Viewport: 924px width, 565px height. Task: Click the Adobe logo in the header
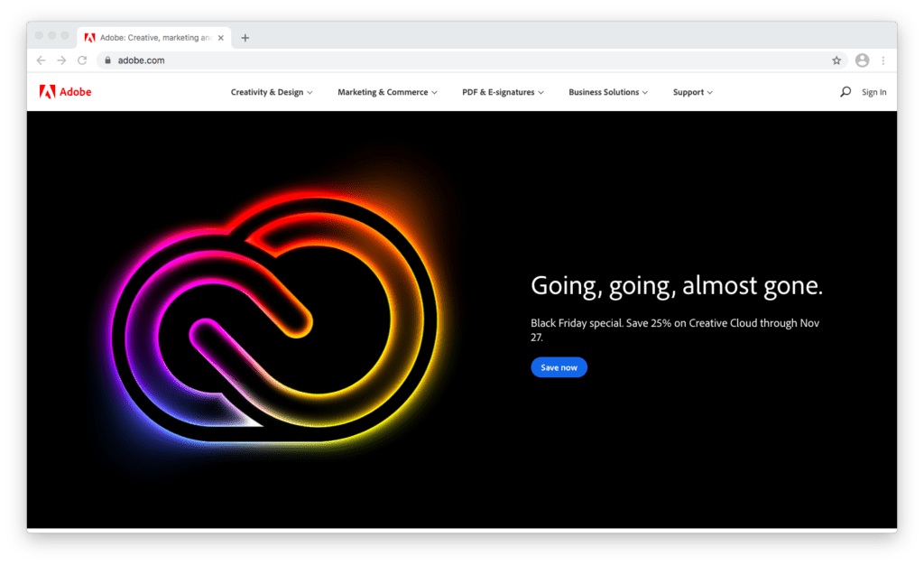coord(65,92)
